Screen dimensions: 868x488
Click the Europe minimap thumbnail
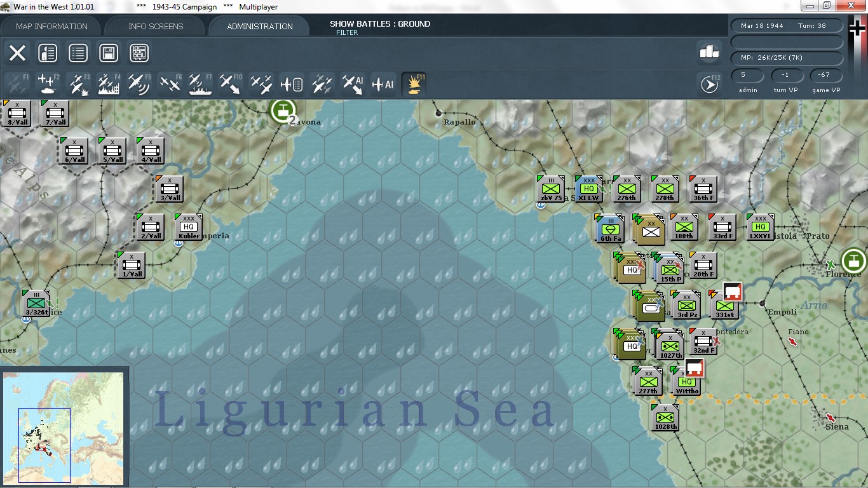click(64, 428)
